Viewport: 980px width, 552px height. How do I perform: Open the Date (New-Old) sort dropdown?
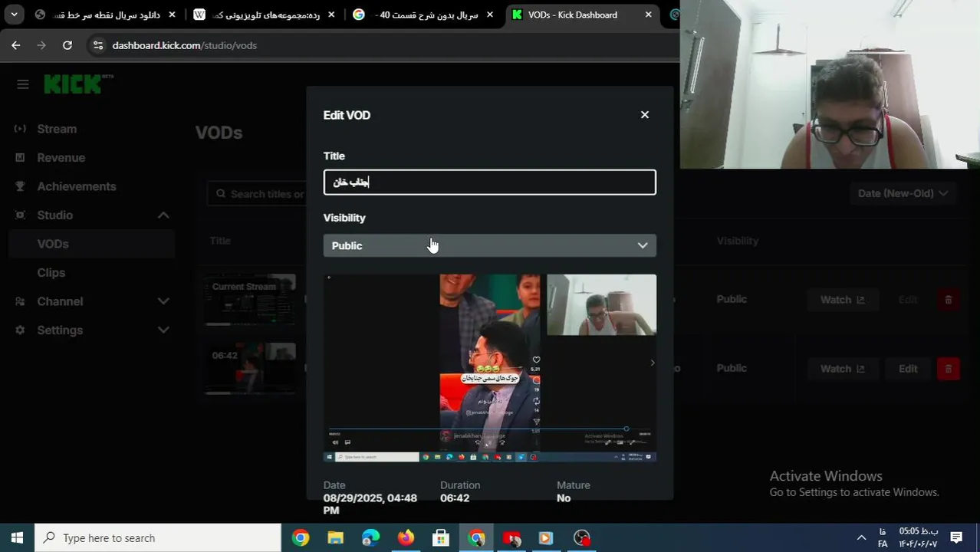point(903,193)
